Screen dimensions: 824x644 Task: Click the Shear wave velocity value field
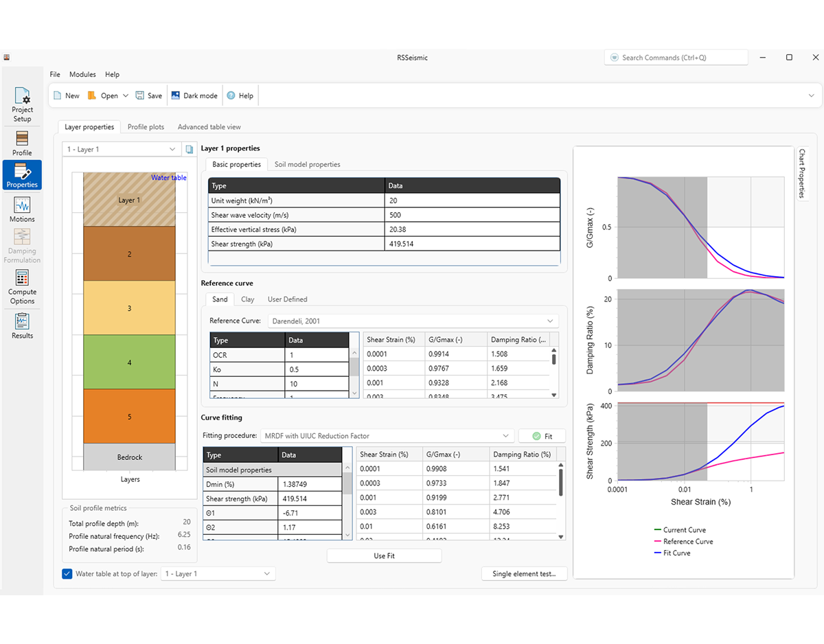coord(472,215)
